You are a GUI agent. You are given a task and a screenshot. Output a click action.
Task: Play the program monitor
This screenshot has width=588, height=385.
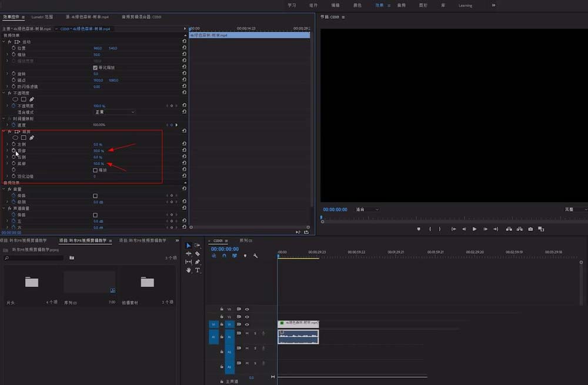coord(475,229)
